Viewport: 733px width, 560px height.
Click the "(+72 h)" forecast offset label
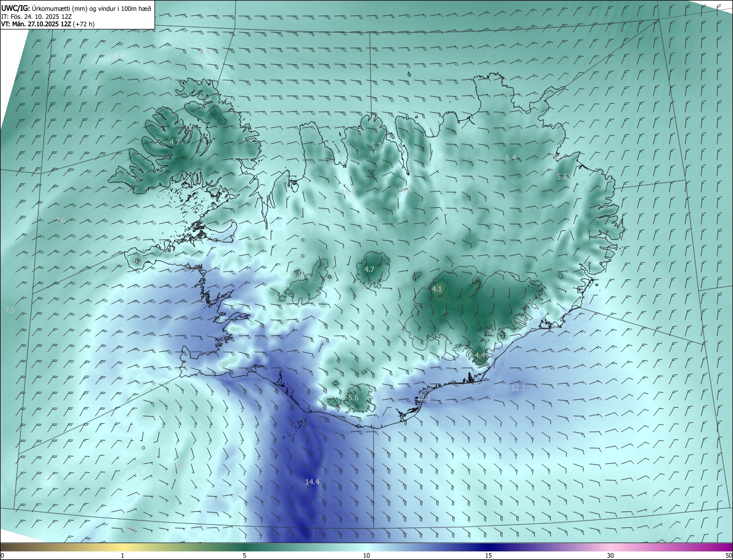84,24
